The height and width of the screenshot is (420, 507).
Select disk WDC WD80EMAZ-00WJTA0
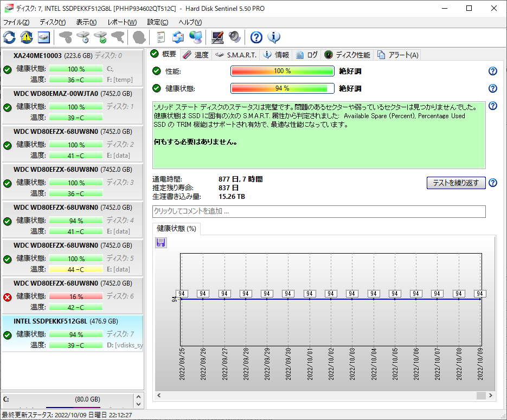pos(73,105)
